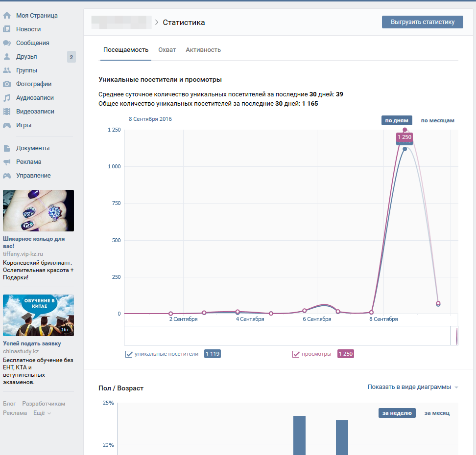The height and width of the screenshot is (455, 476).
Task: Expand the Ещё footer menu
Action: point(42,413)
